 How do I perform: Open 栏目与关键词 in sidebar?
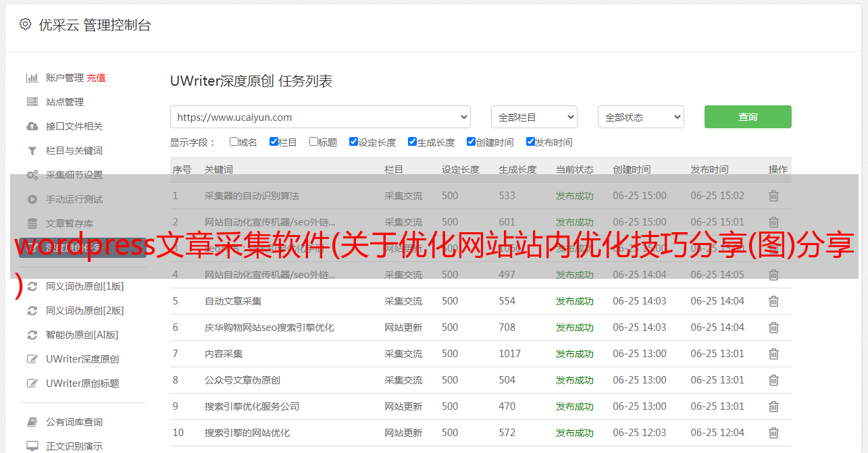coord(74,151)
